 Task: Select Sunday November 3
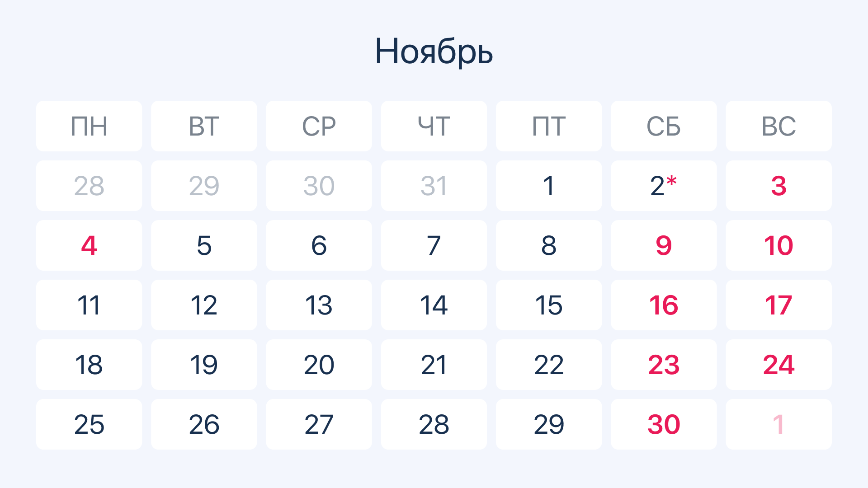(778, 186)
